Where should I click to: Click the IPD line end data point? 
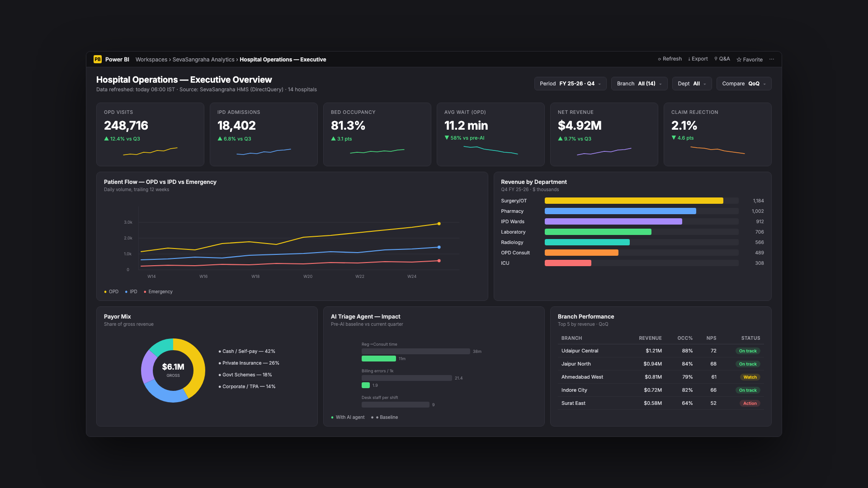pyautogui.click(x=439, y=247)
